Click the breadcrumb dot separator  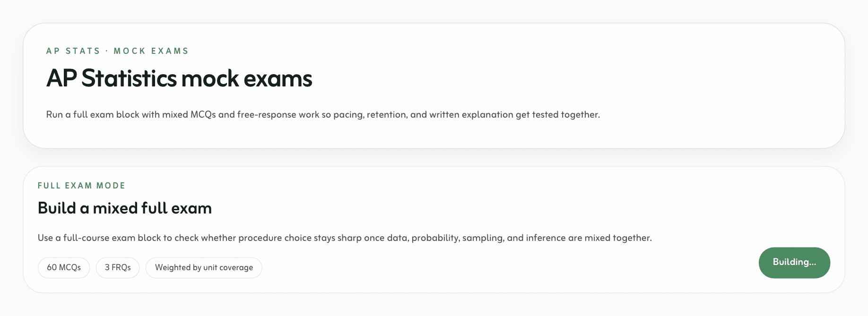click(107, 51)
